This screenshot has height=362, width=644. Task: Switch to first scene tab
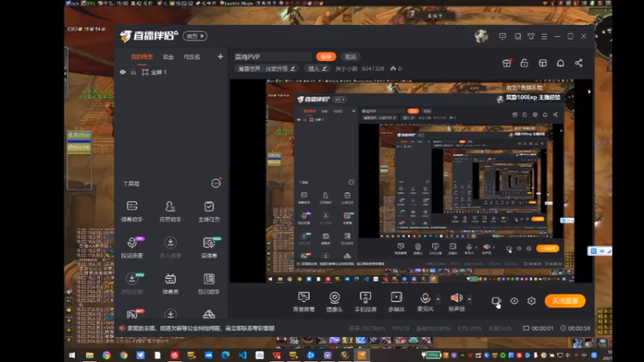[142, 56]
